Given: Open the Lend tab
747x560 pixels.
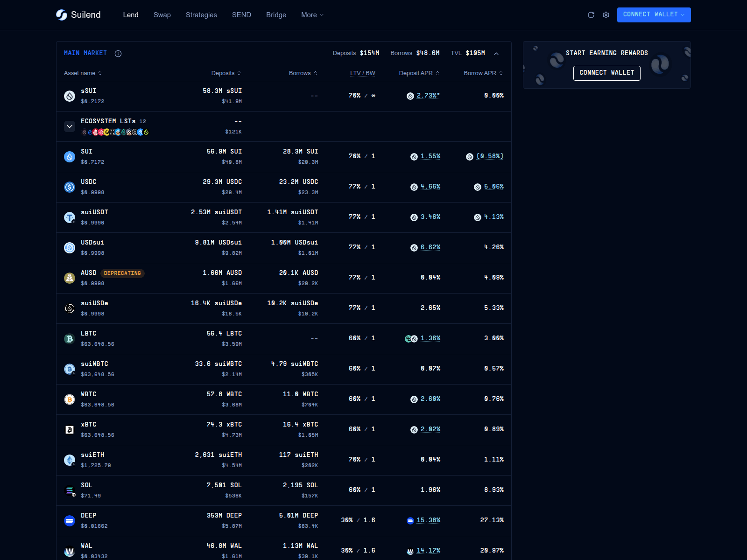Looking at the screenshot, I should tap(131, 15).
